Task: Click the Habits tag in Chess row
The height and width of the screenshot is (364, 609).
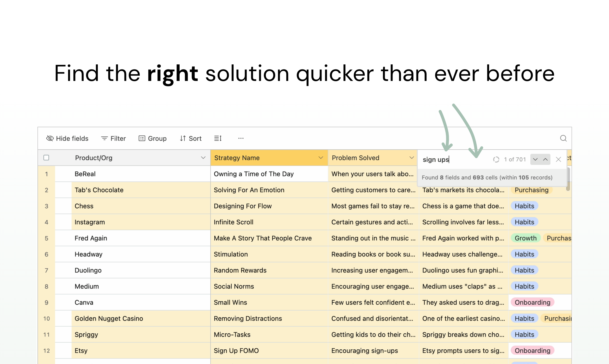Action: [524, 206]
